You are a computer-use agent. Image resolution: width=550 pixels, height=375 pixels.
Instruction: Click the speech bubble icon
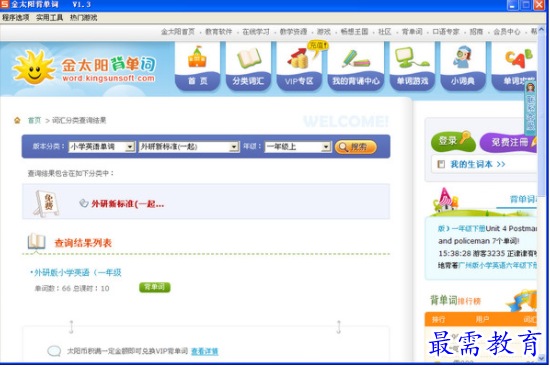coord(54,351)
